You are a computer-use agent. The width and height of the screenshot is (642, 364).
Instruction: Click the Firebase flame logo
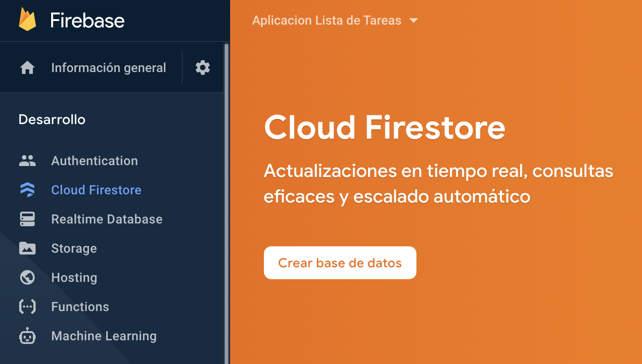click(27, 20)
